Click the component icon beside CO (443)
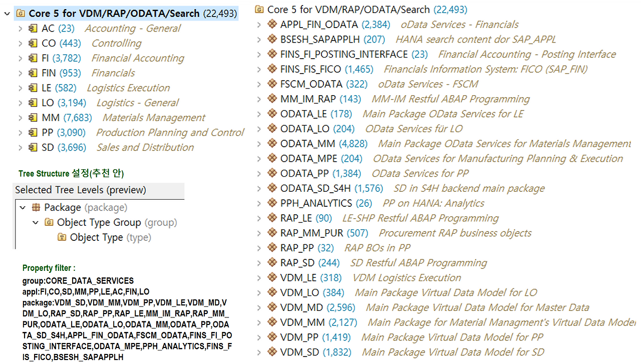This screenshot has height=364, width=641. pyautogui.click(x=33, y=44)
